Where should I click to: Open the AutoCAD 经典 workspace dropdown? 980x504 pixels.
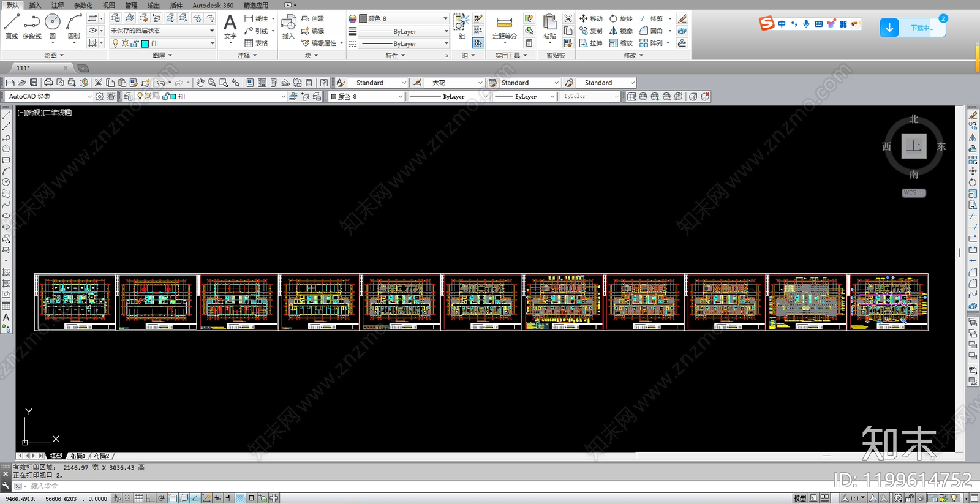pos(49,96)
